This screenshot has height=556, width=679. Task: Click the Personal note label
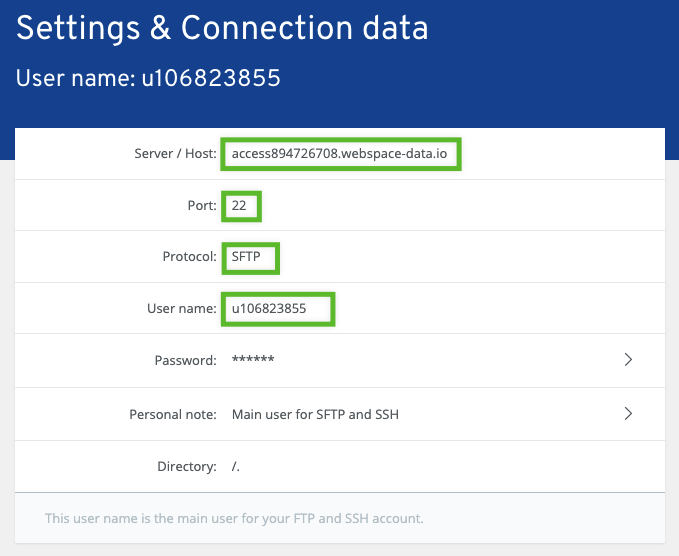(x=173, y=414)
